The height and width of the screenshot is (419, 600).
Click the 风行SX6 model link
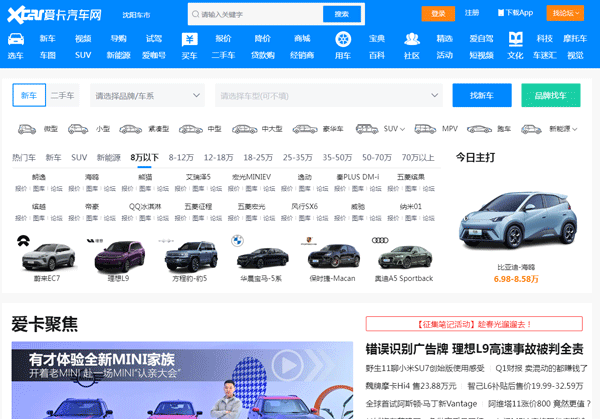[305, 207]
